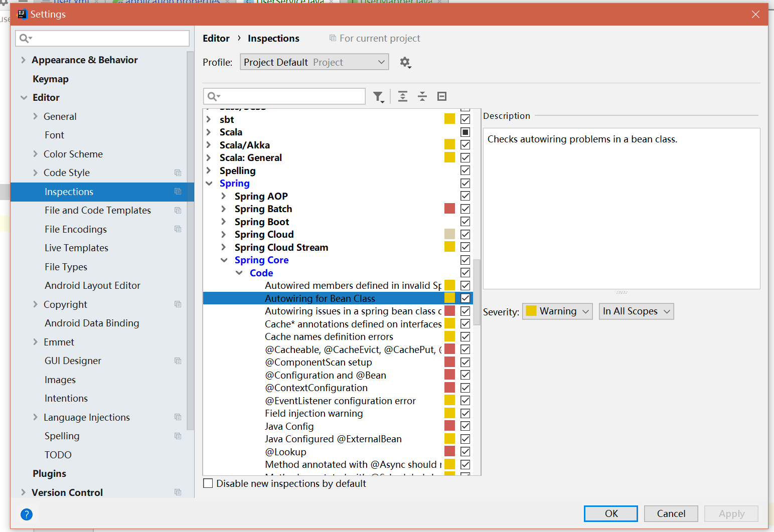Collapse the Code node under Spring Core
This screenshot has height=532, width=774.
(x=239, y=273)
